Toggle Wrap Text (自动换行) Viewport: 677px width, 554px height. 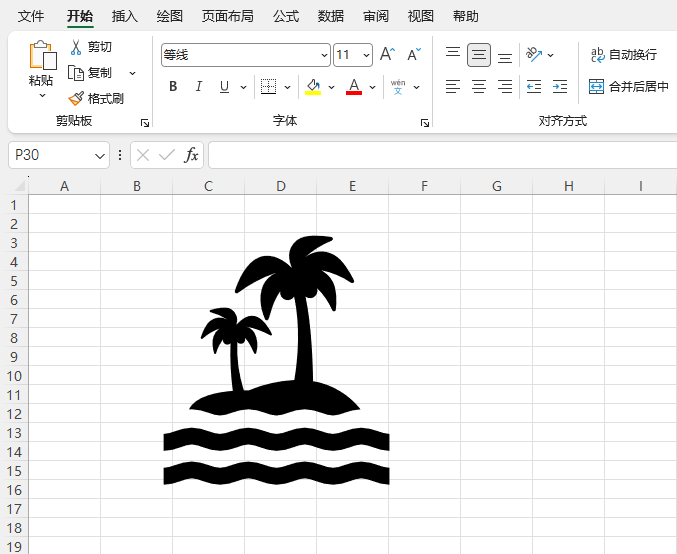coord(624,55)
